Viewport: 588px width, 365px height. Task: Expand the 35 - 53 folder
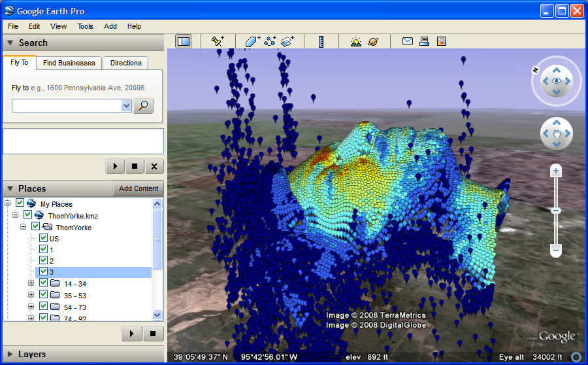pos(31,295)
